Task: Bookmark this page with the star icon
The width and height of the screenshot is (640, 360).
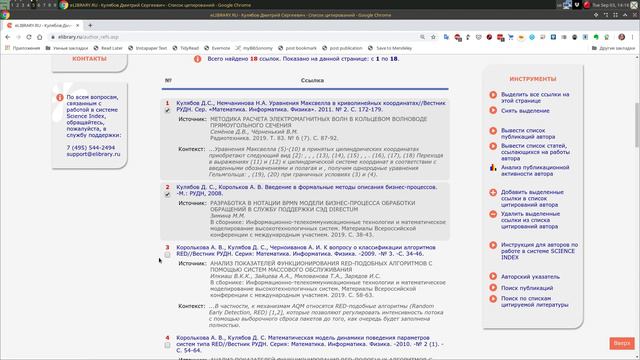Action: pos(433,37)
